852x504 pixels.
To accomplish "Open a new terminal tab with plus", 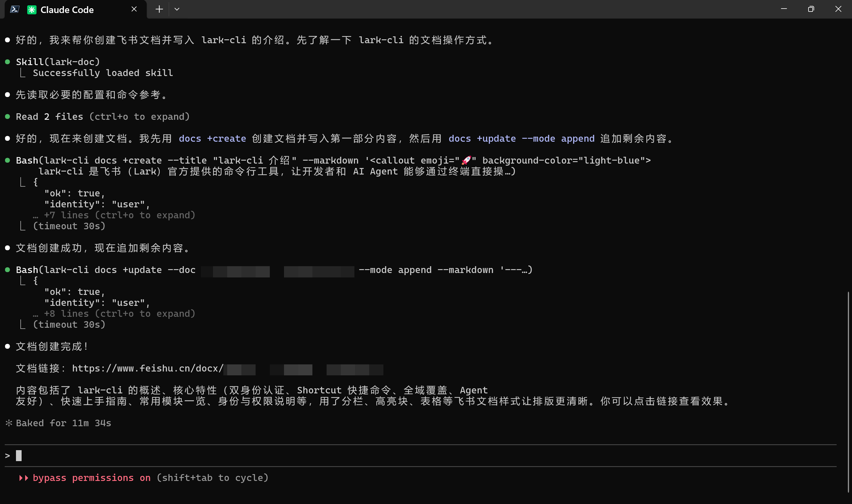I will (159, 9).
